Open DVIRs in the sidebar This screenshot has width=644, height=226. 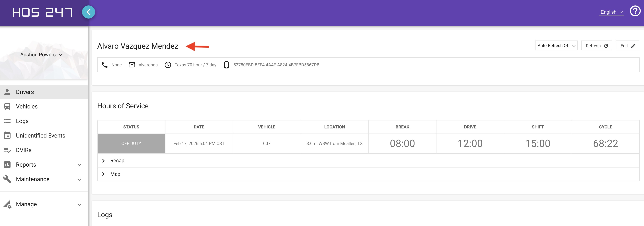point(44,150)
